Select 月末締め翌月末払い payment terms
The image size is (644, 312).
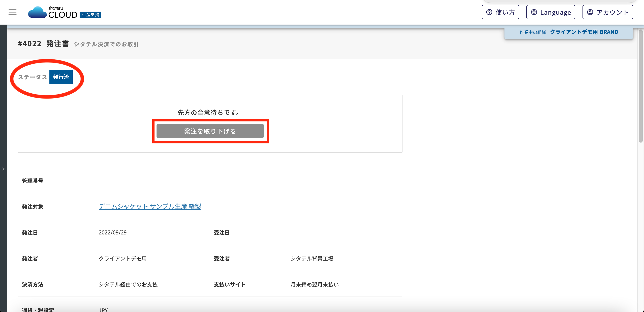point(314,285)
